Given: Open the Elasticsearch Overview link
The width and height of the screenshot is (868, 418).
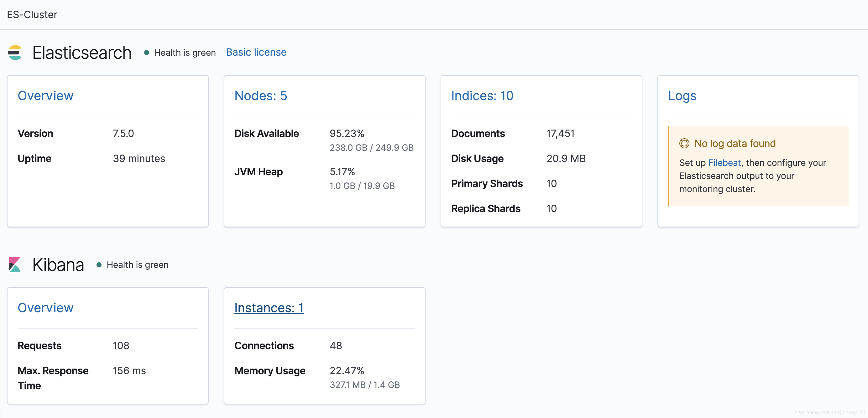Looking at the screenshot, I should pyautogui.click(x=45, y=95).
